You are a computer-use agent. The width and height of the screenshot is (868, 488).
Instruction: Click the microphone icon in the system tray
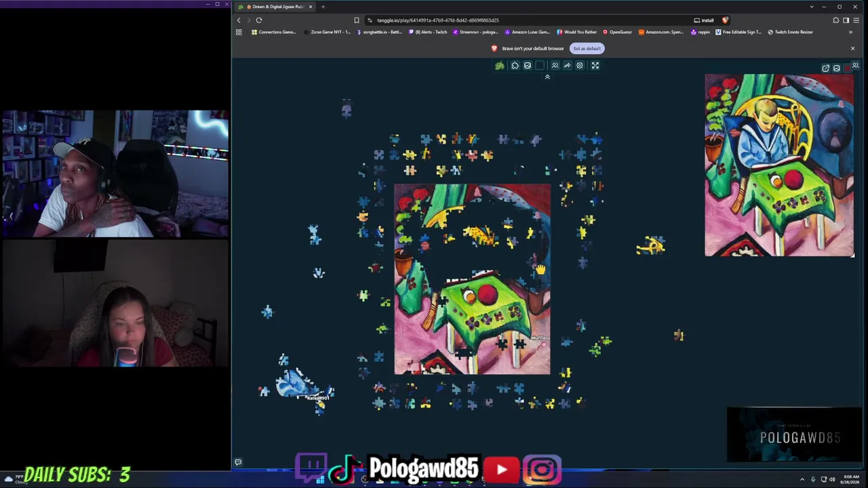813,479
